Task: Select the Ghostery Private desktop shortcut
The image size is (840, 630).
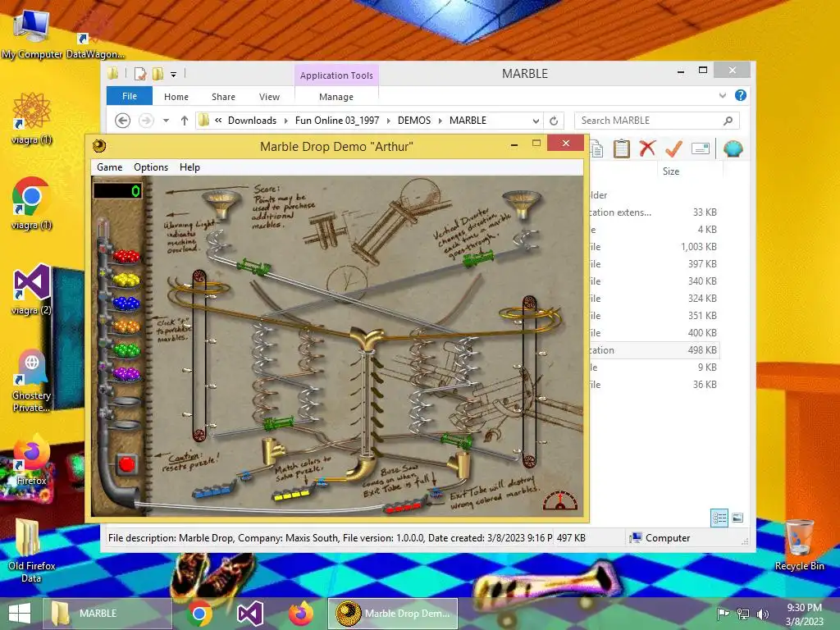Action: click(32, 381)
